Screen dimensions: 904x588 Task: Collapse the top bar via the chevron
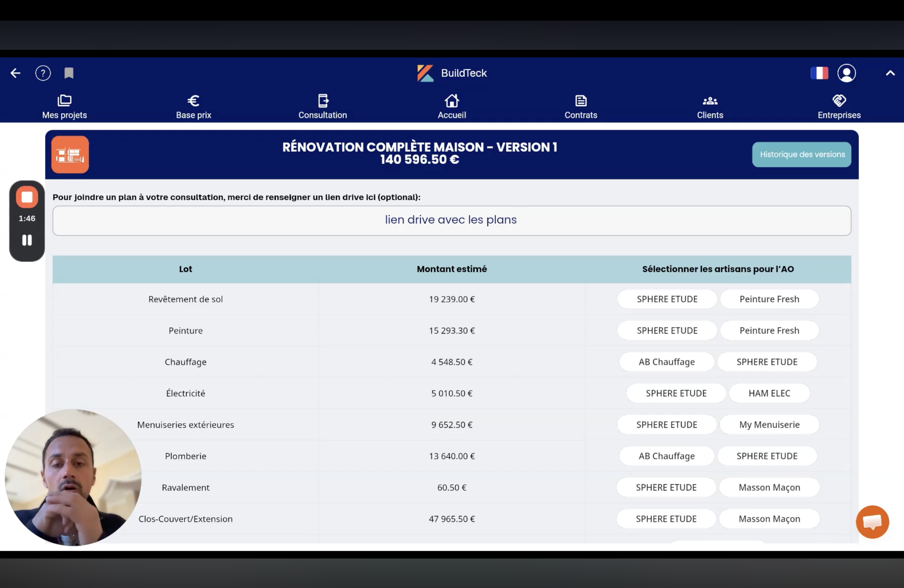click(x=890, y=73)
